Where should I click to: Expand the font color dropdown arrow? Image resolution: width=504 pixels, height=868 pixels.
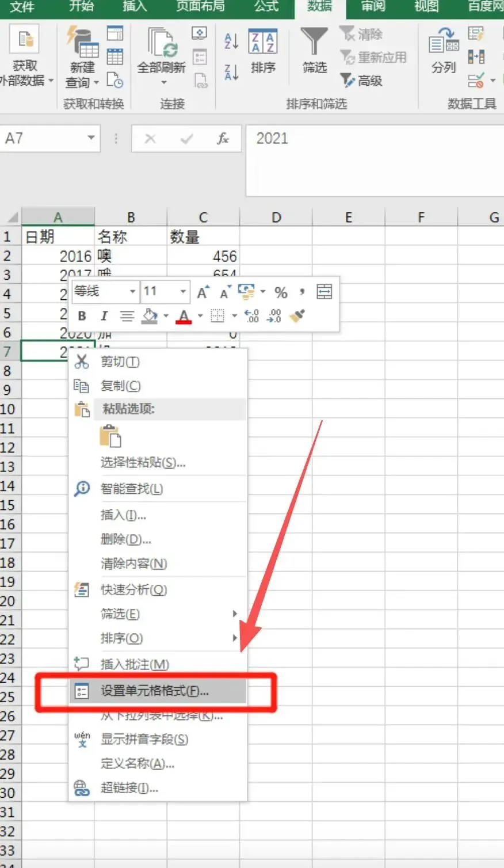tap(200, 315)
